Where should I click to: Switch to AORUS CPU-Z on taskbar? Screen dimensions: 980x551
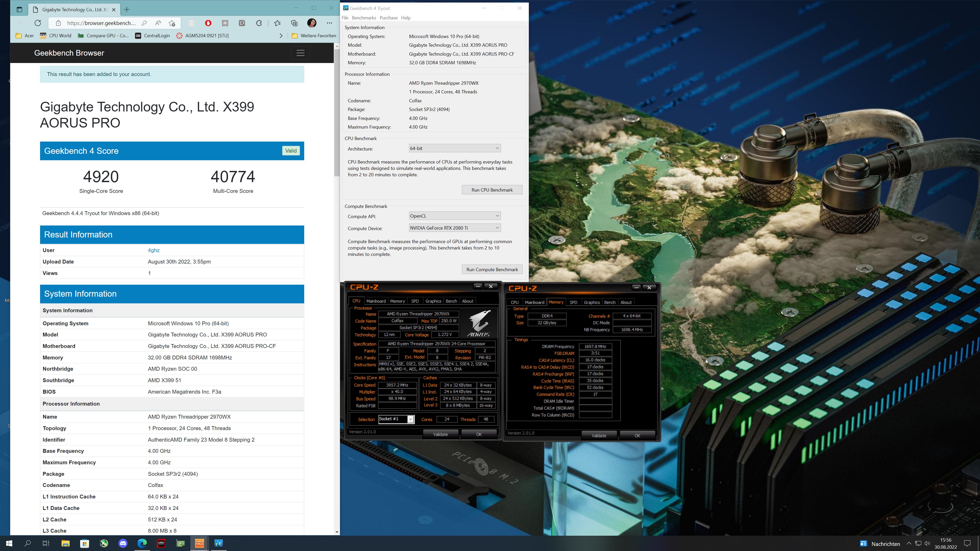199,543
